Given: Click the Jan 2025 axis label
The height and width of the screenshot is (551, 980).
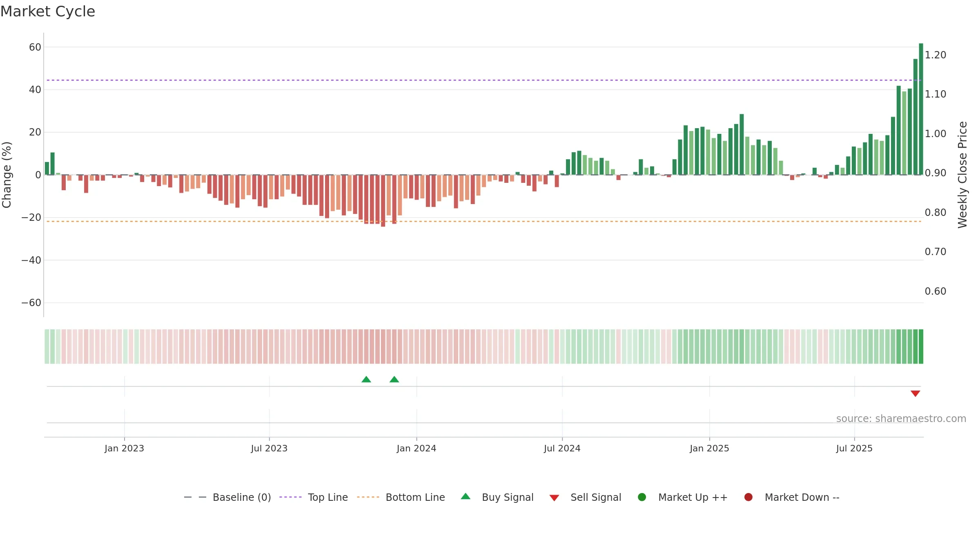Looking at the screenshot, I should [x=709, y=448].
